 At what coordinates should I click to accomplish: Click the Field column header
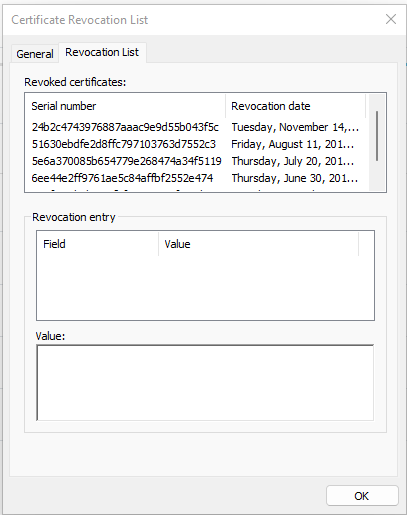(x=98, y=244)
